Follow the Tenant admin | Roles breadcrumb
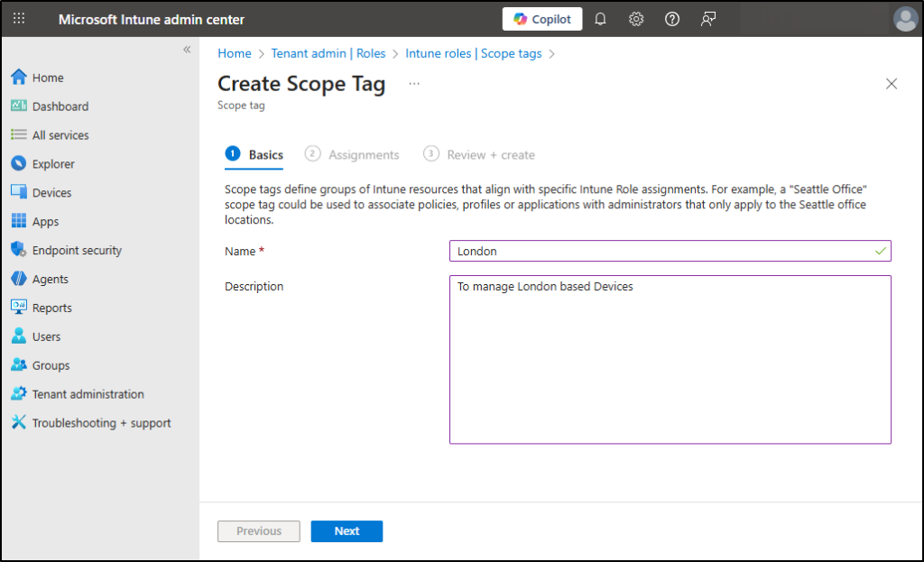 pyautogui.click(x=328, y=53)
